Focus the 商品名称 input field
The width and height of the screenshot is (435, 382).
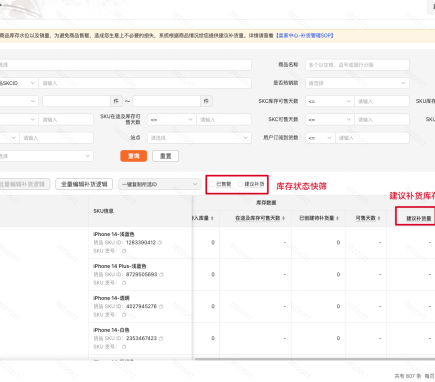(357, 65)
